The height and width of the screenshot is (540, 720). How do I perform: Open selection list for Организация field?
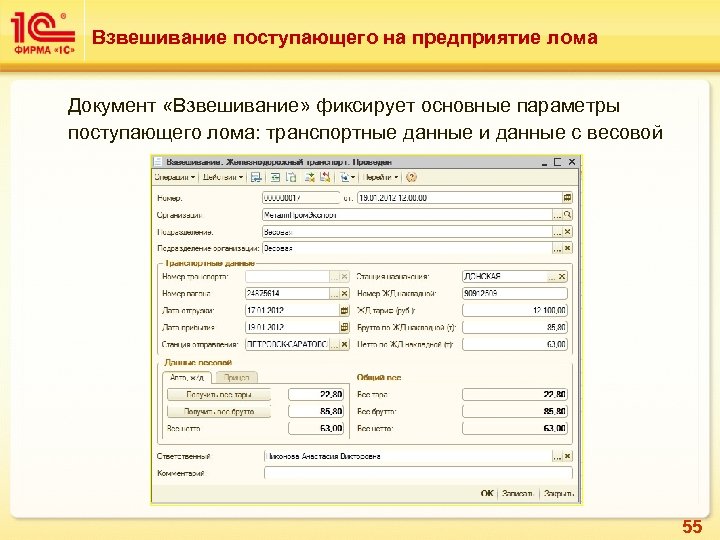pos(557,215)
